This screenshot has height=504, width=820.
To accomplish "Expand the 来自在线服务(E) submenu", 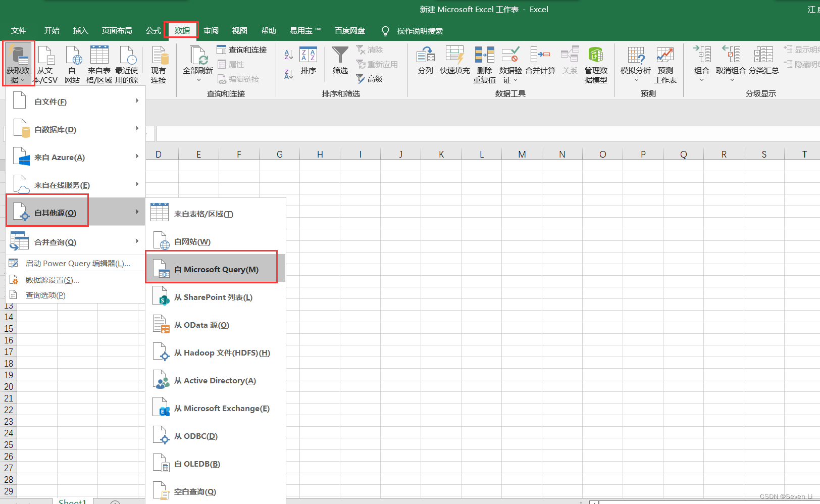I will pos(75,185).
